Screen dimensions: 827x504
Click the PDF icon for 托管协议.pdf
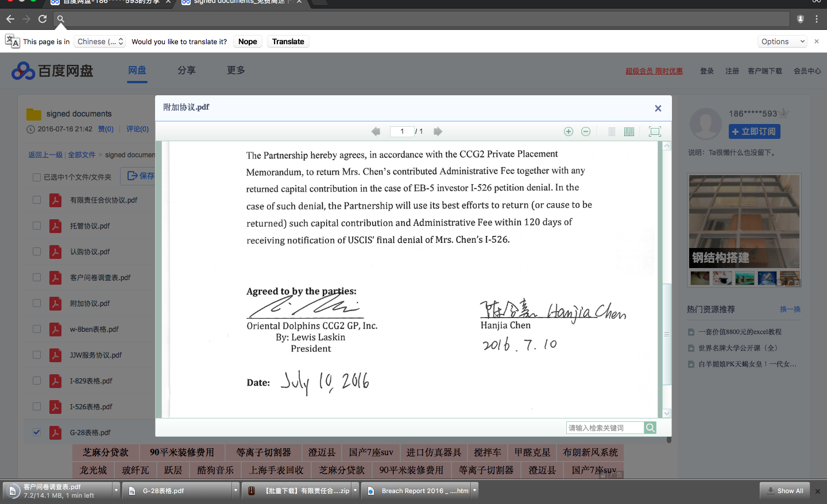[55, 226]
